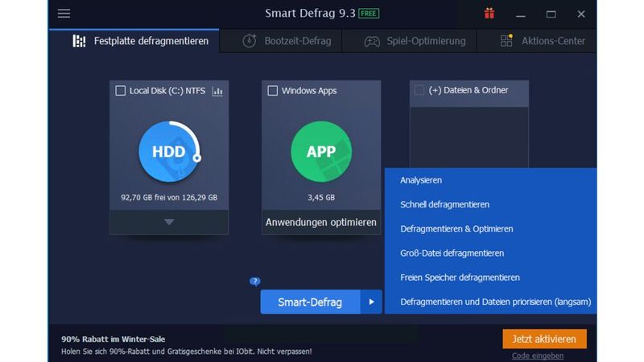
Task: Select Schnell defragmentieren menu entry
Action: 490,204
